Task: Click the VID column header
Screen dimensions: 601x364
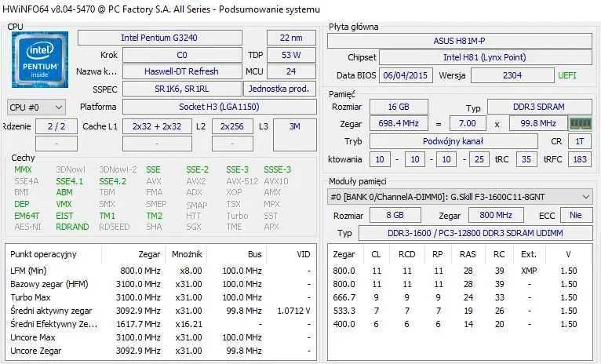Action: [303, 254]
